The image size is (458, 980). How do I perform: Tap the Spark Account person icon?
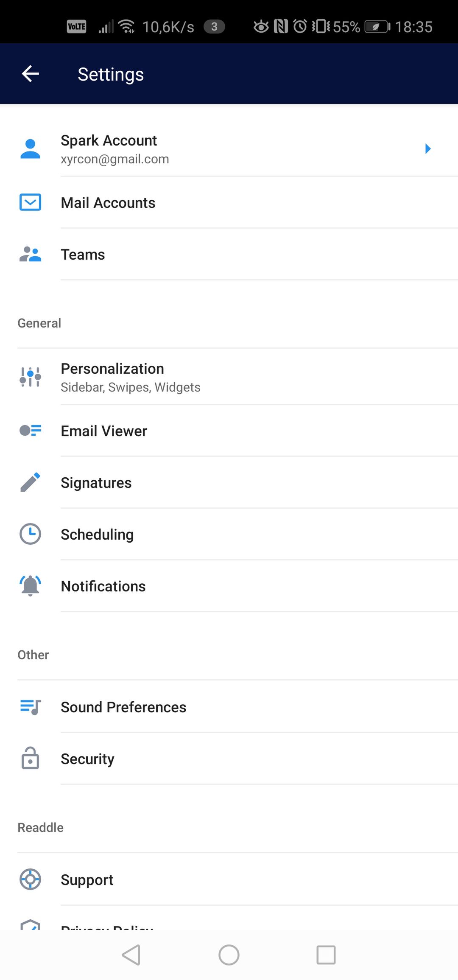30,149
